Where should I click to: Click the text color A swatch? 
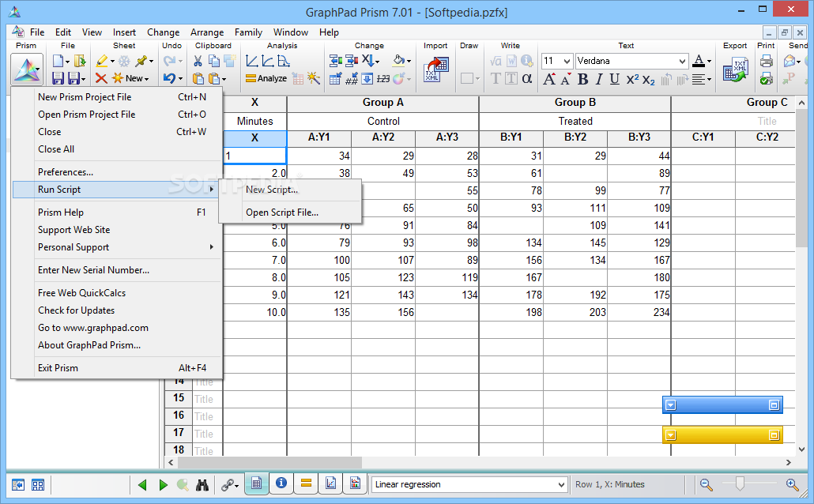pos(699,62)
